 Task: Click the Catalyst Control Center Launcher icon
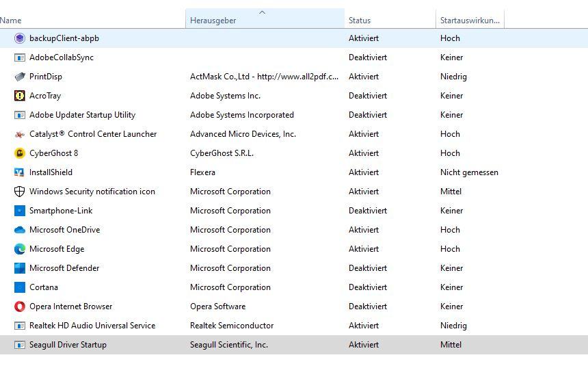pos(20,134)
